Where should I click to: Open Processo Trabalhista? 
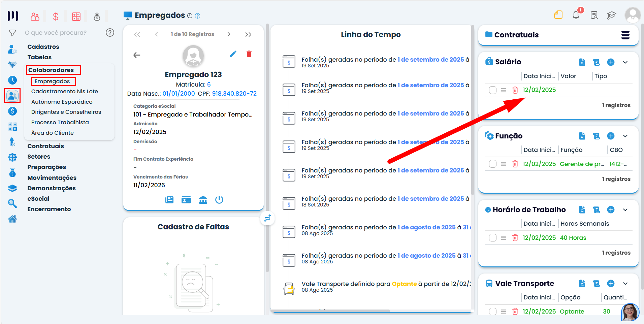60,122
